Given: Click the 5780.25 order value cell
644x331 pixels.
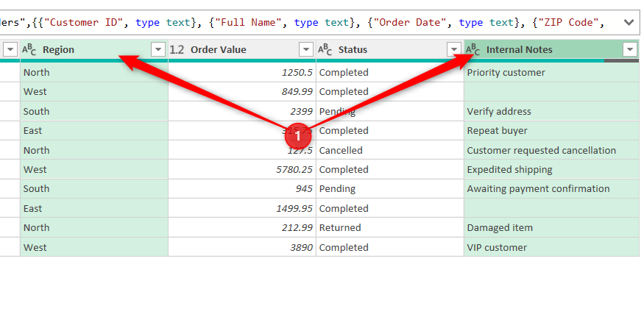Looking at the screenshot, I should [x=242, y=170].
